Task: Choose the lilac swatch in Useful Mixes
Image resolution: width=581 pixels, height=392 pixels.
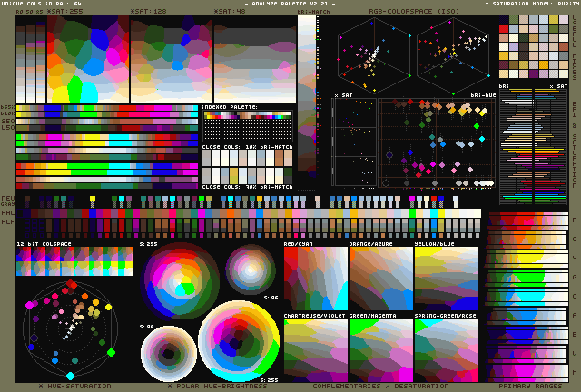Action: tap(514, 46)
